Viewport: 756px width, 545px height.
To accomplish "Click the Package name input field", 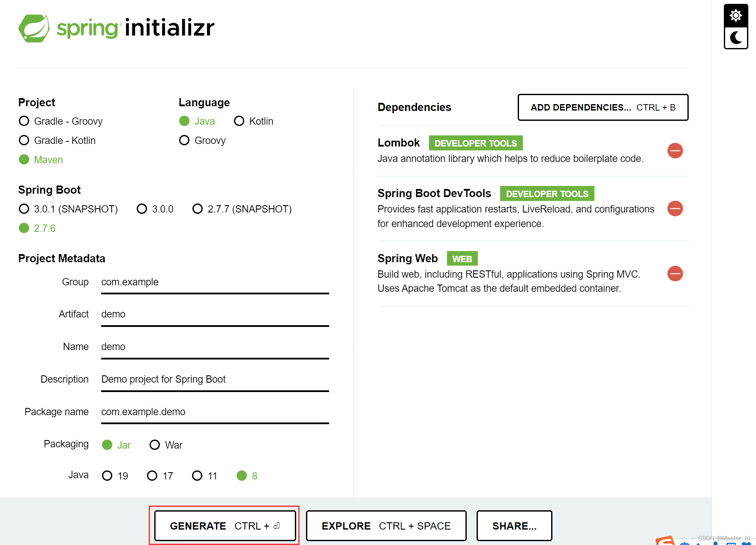I will point(215,412).
